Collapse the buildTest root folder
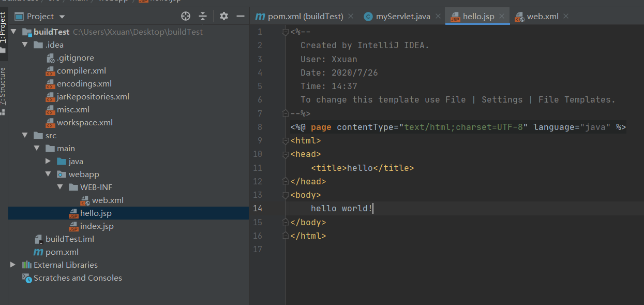The height and width of the screenshot is (305, 644). click(13, 32)
